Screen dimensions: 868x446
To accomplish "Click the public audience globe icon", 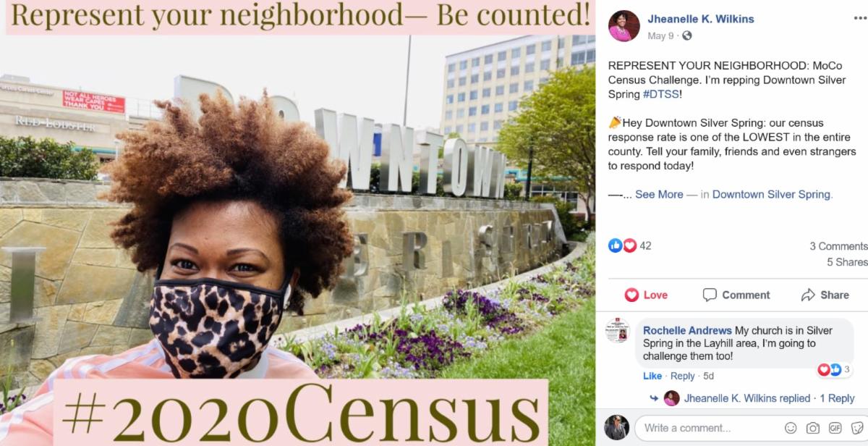I will point(686,35).
